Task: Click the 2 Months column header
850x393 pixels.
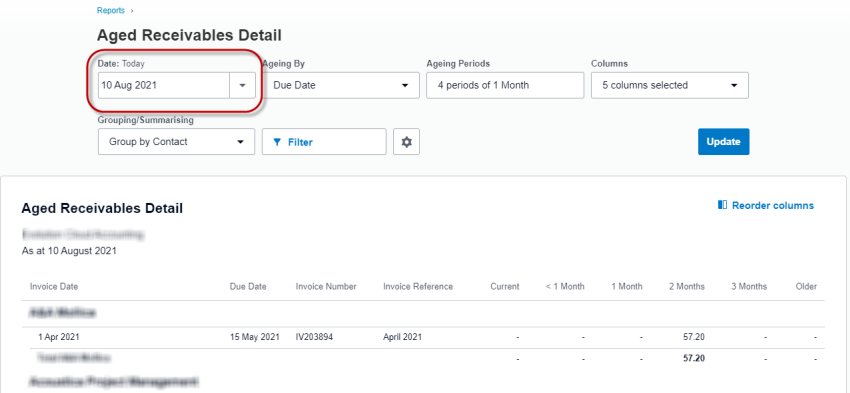Action: pyautogui.click(x=687, y=286)
